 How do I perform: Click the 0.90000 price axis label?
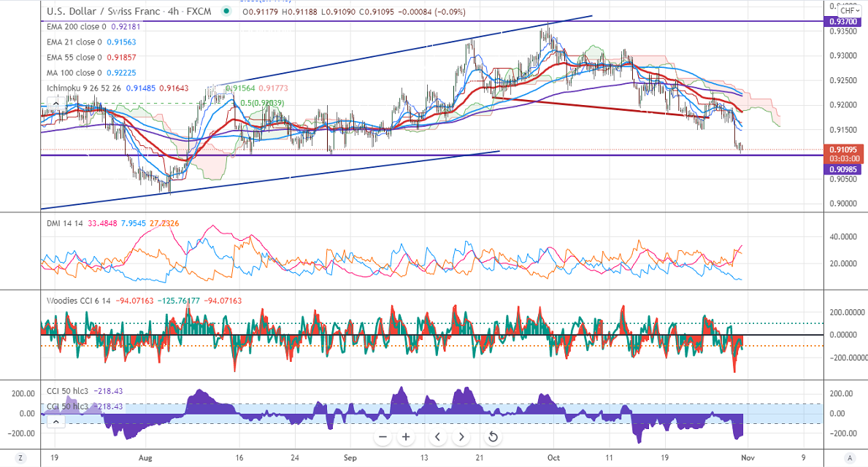click(843, 204)
